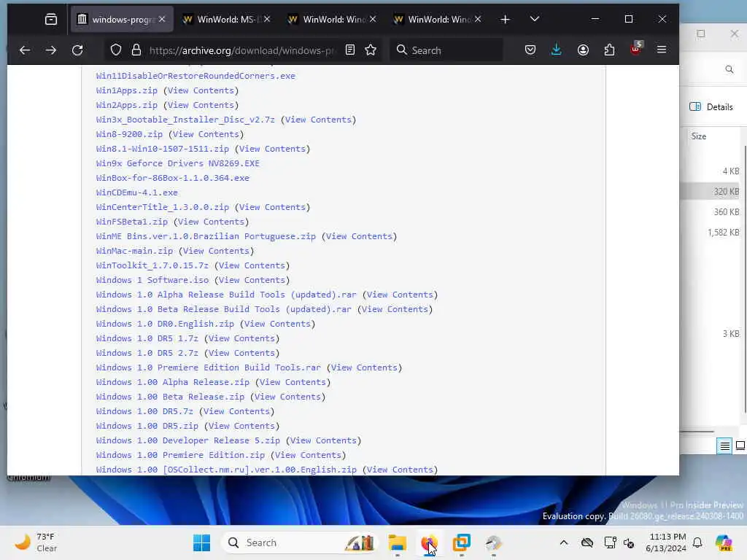This screenshot has width=747, height=560.
Task: Go back with the browser back arrow
Action: [x=25, y=50]
